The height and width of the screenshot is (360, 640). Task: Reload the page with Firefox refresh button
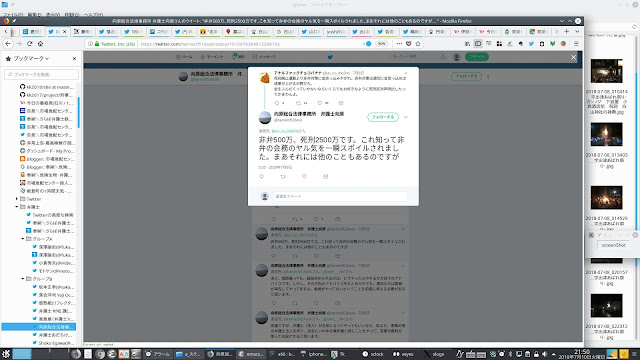[29, 44]
